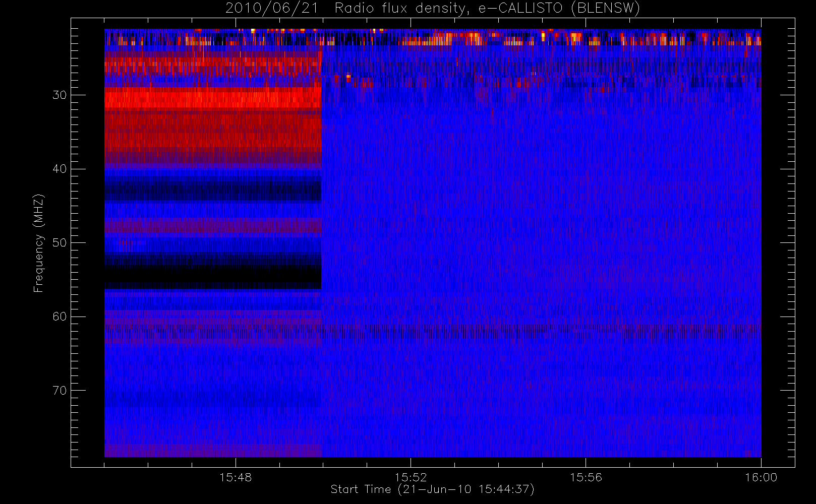This screenshot has width=816, height=504.
Task: Click the "Frequency (MHZ)" y-axis label
Action: pos(39,243)
